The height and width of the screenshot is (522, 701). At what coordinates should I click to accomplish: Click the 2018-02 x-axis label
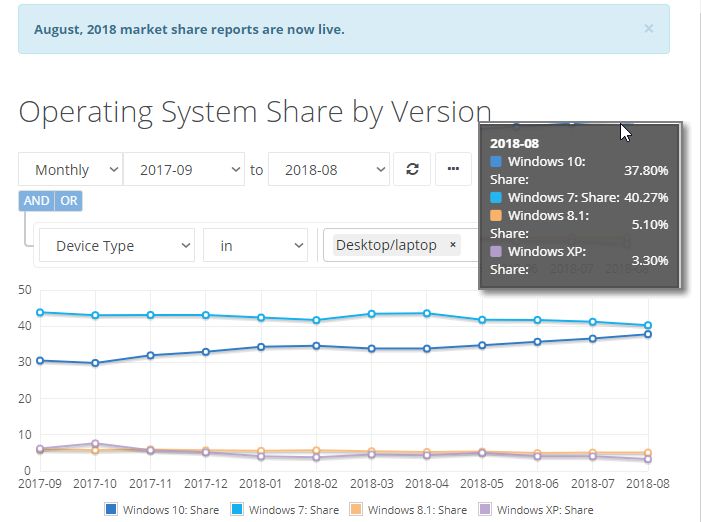(x=316, y=484)
